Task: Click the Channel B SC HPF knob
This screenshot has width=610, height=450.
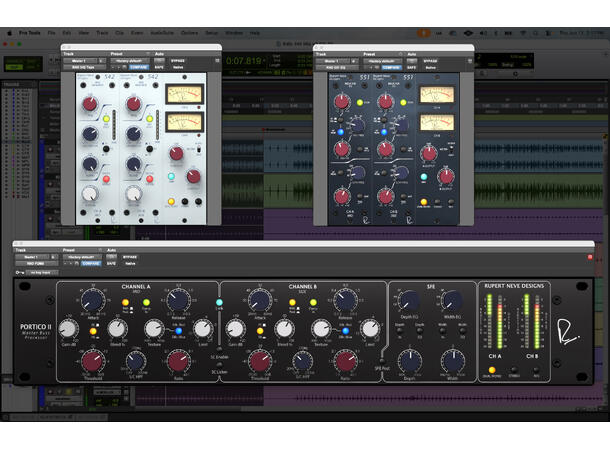Action: click(x=303, y=361)
